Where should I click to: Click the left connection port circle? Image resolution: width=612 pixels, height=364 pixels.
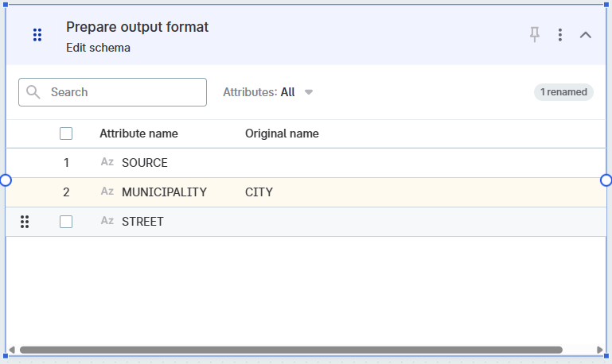(6, 180)
